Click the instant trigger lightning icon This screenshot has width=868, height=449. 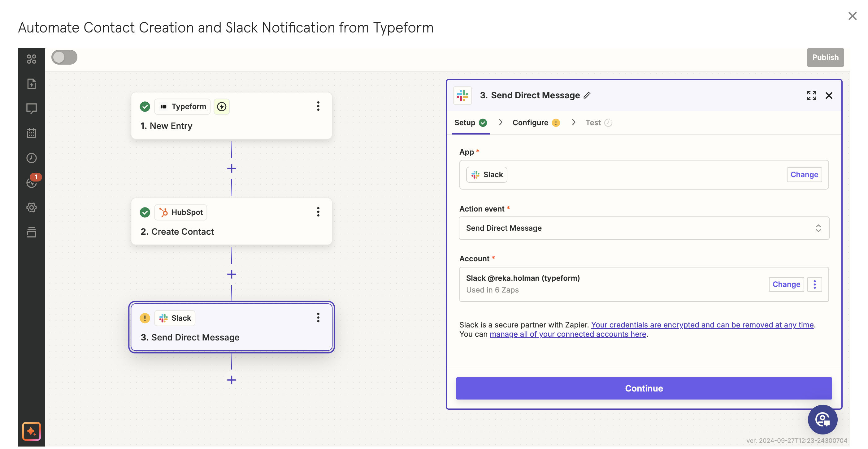(x=221, y=107)
